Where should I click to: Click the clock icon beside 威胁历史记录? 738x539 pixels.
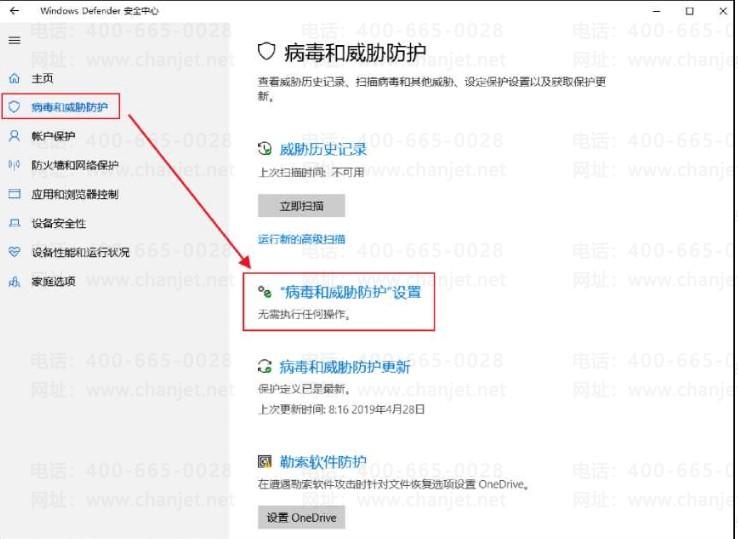(x=265, y=149)
